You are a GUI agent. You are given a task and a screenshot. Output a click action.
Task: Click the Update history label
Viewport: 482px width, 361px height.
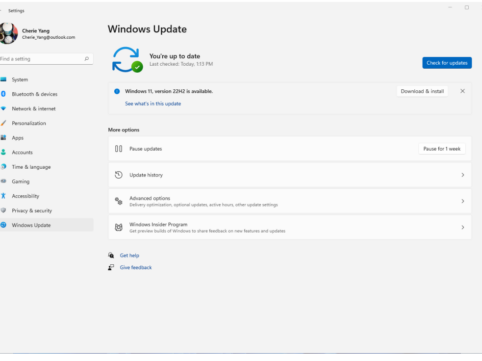pyautogui.click(x=146, y=175)
